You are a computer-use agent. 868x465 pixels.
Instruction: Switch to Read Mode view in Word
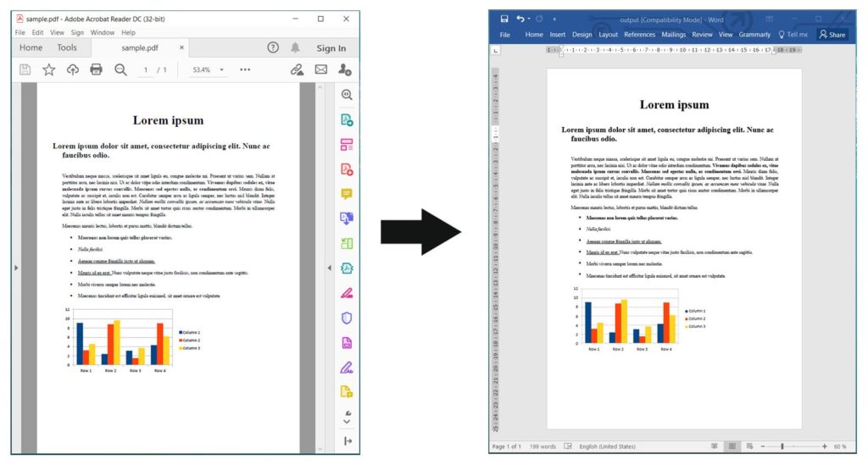(715, 446)
